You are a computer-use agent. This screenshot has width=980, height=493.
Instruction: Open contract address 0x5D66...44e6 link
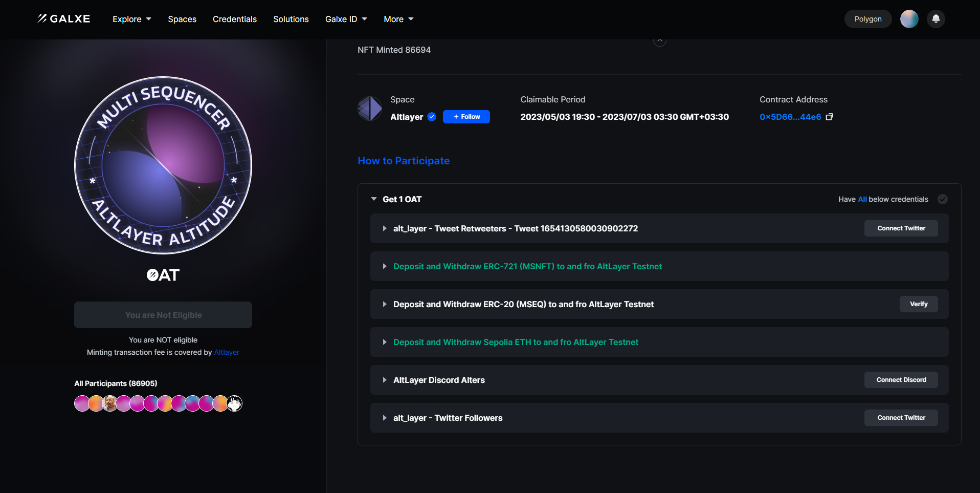point(790,117)
